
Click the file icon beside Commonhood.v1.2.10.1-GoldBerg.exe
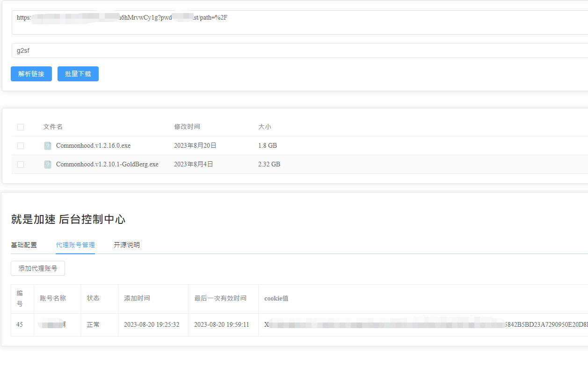point(48,164)
